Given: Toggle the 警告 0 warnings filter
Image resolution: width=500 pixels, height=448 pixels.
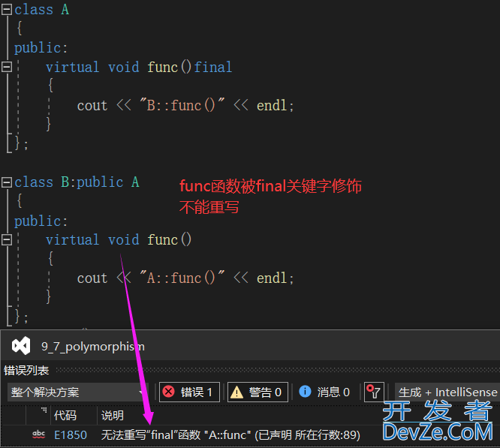Looking at the screenshot, I should point(258,392).
